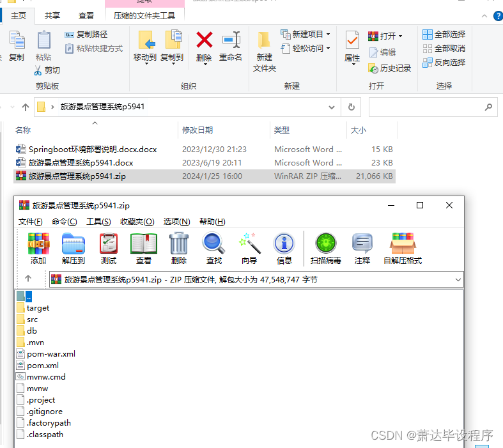The image size is (503, 448).
Task: Collapse the ribbon with the chevron
Action: click(x=484, y=16)
